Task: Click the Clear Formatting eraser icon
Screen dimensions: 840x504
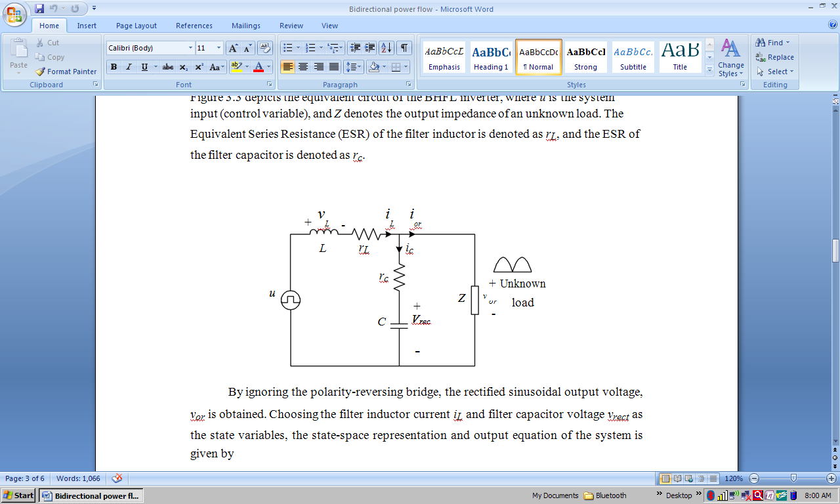Action: pos(265,48)
